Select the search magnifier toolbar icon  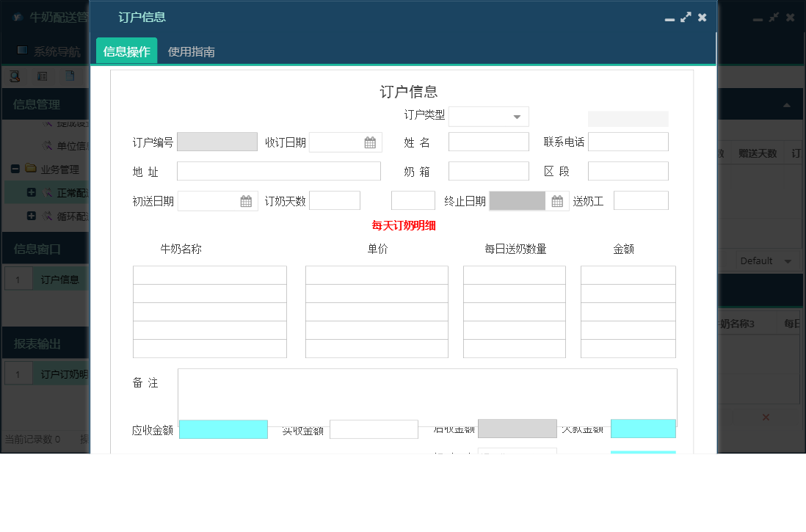(x=14, y=76)
